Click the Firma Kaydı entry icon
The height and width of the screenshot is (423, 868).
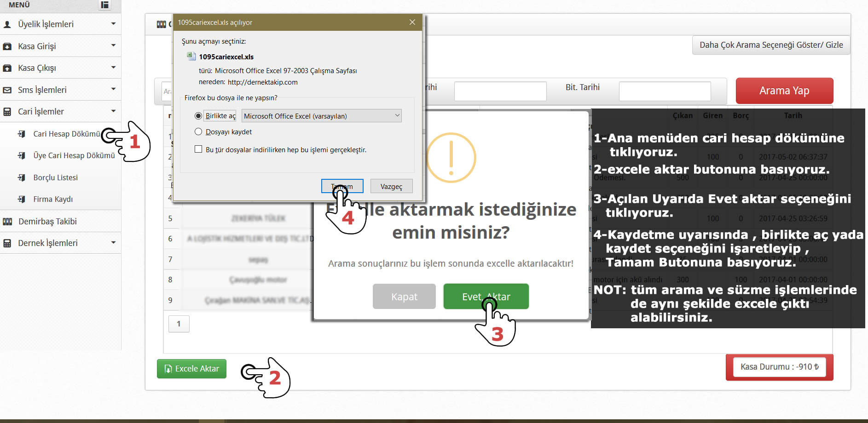click(22, 199)
